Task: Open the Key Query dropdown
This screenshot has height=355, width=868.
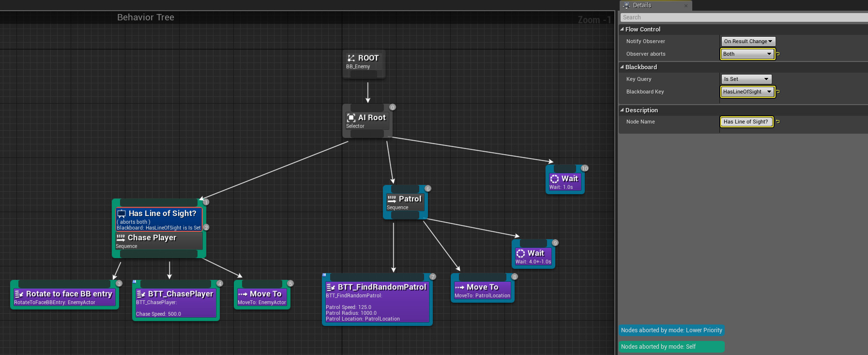Action: pyautogui.click(x=746, y=79)
